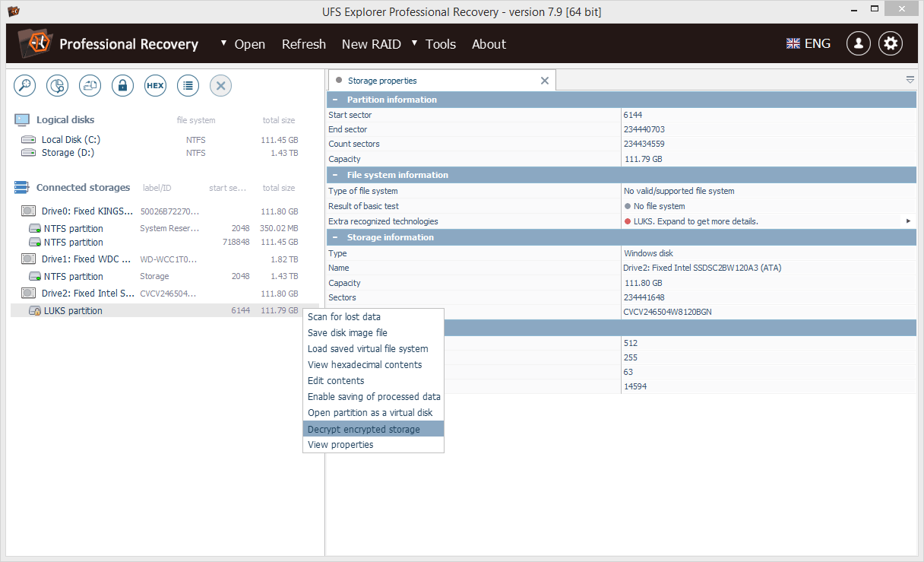This screenshot has height=562, width=924.
Task: Click the 'total size' header under Logical disks
Action: point(279,120)
